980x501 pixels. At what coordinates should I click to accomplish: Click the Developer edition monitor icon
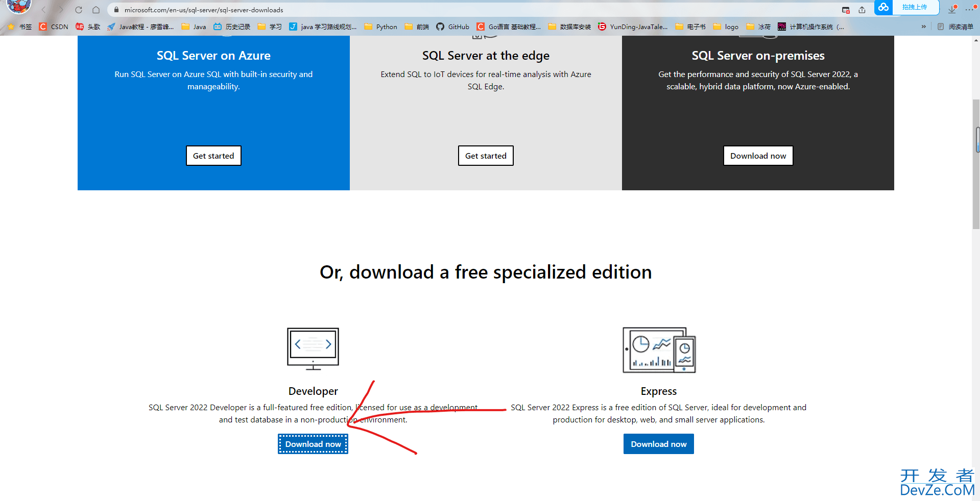click(x=313, y=349)
